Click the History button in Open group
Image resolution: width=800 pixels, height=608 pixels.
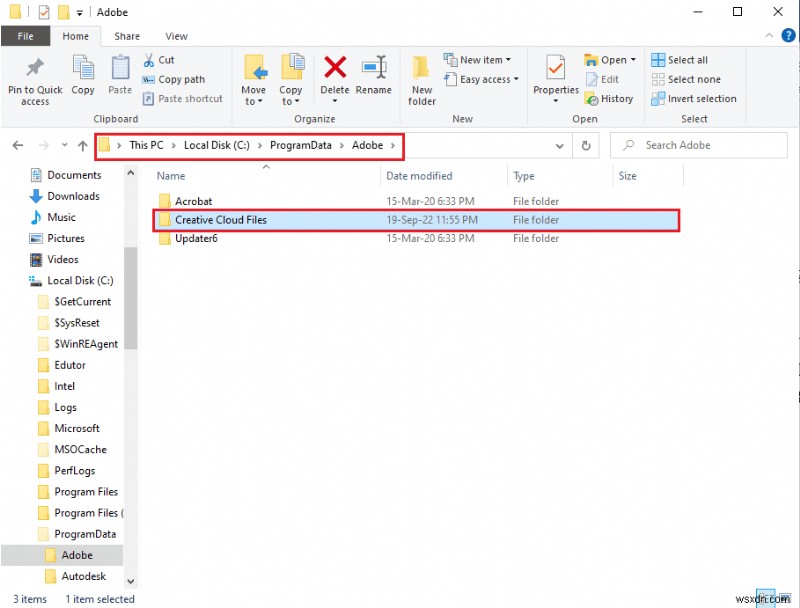tap(610, 98)
